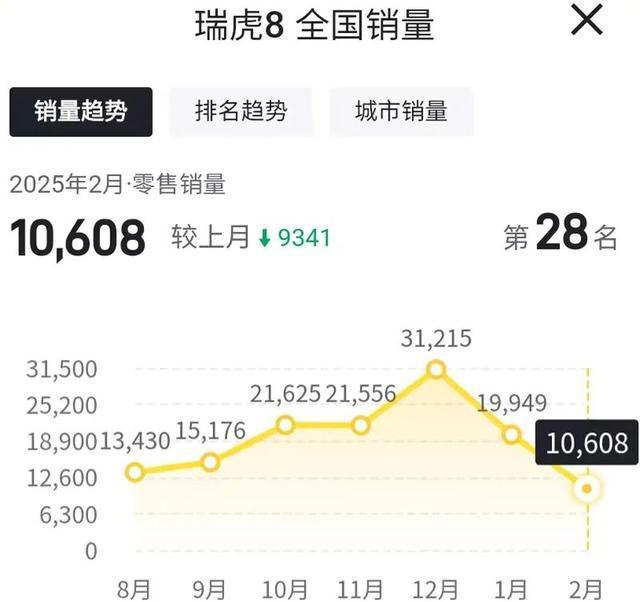Click the large 10,608 sales figure
Screen dimensions: 640x602
click(x=78, y=238)
